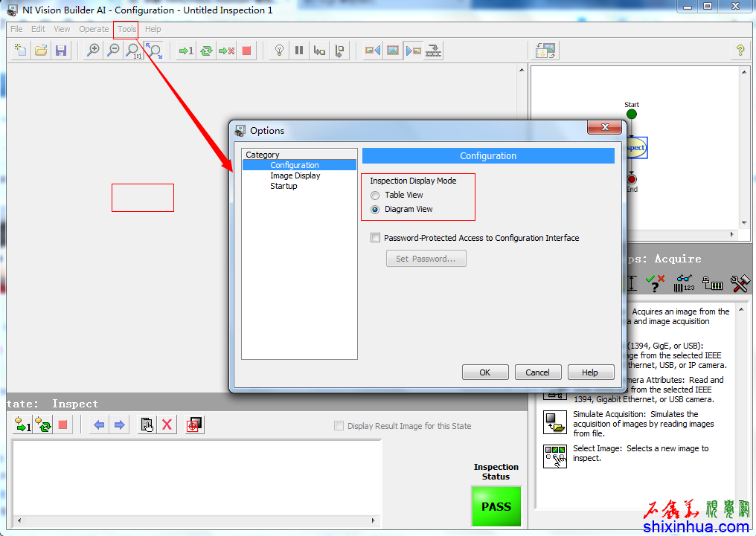
Task: Open the Check Presence palette tab
Action: [655, 283]
